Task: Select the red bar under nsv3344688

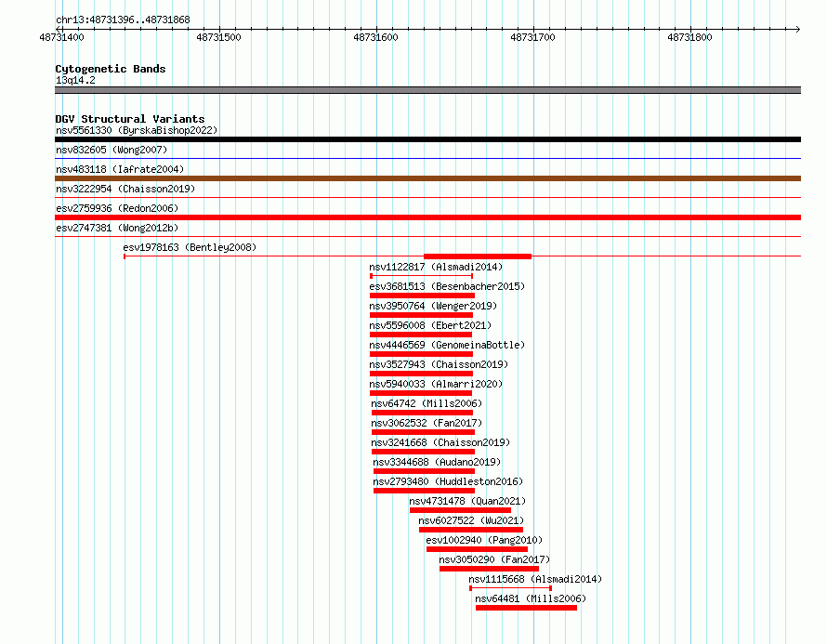Action: [424, 471]
